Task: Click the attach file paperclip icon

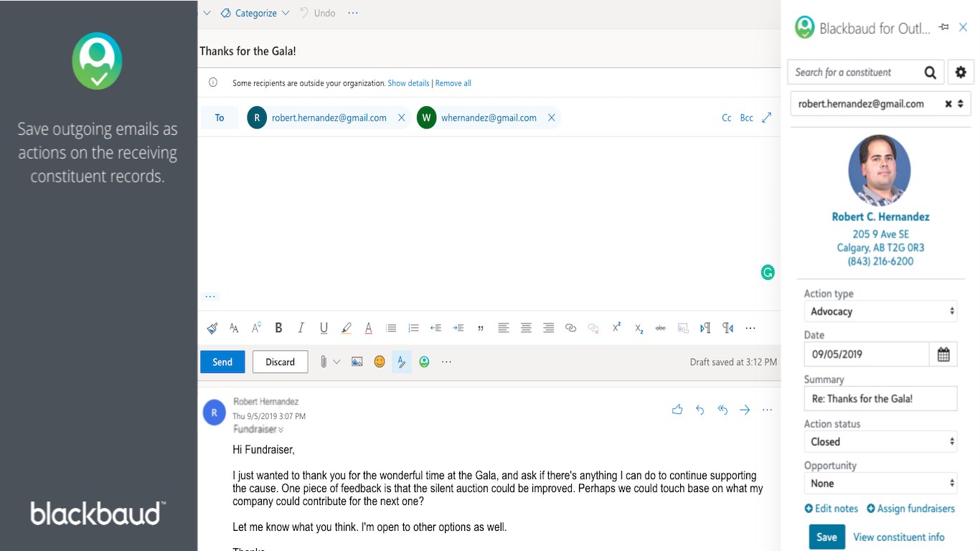Action: tap(324, 362)
